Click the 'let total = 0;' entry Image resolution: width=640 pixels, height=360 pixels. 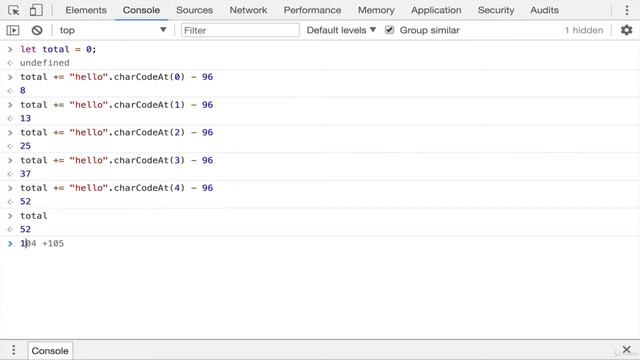[x=58, y=49]
